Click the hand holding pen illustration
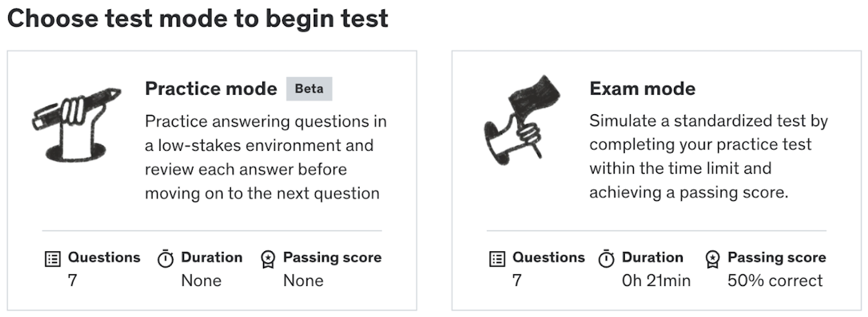 tap(77, 123)
